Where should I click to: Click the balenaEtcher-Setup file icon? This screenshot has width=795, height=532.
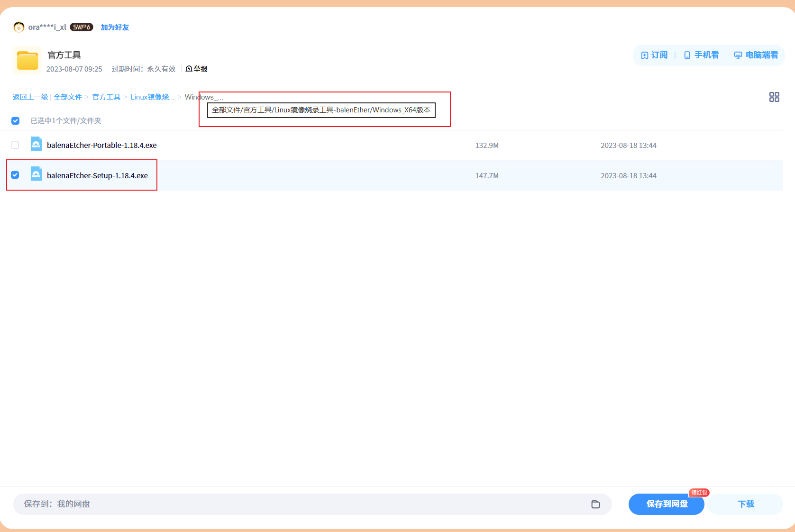pos(36,174)
